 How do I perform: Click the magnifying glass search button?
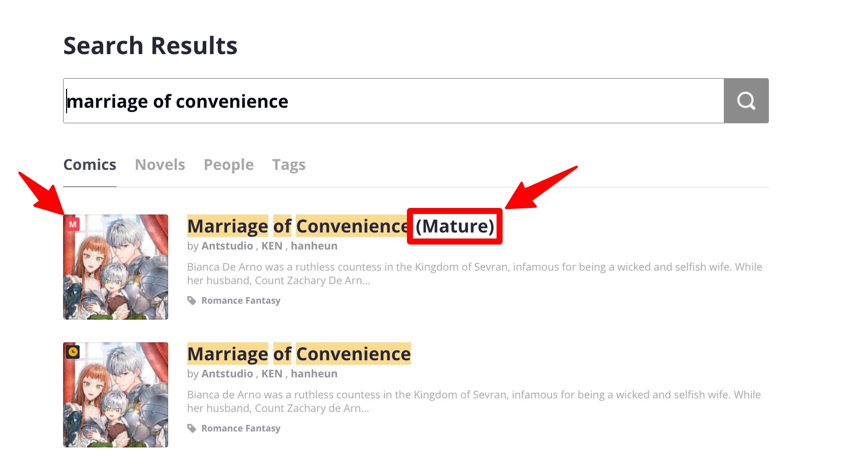click(x=746, y=101)
